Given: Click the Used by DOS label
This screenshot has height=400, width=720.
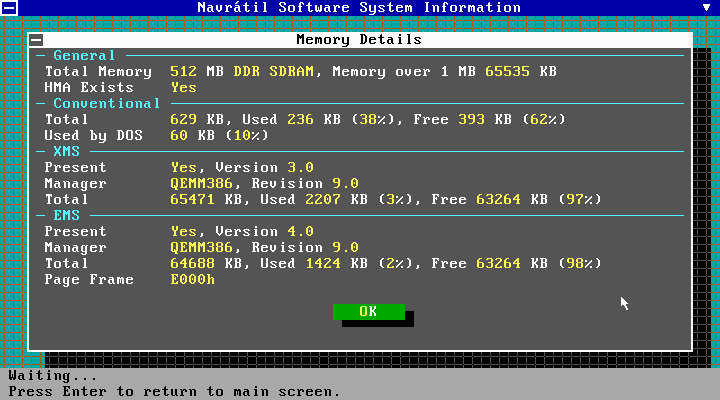Looking at the screenshot, I should (93, 135).
